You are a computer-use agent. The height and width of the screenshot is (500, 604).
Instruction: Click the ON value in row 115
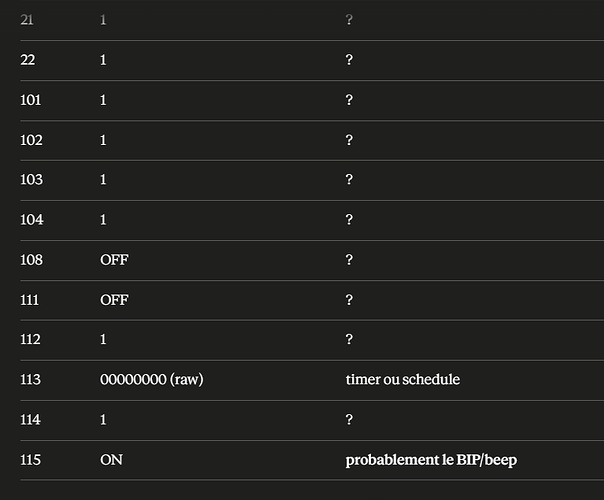(x=111, y=460)
